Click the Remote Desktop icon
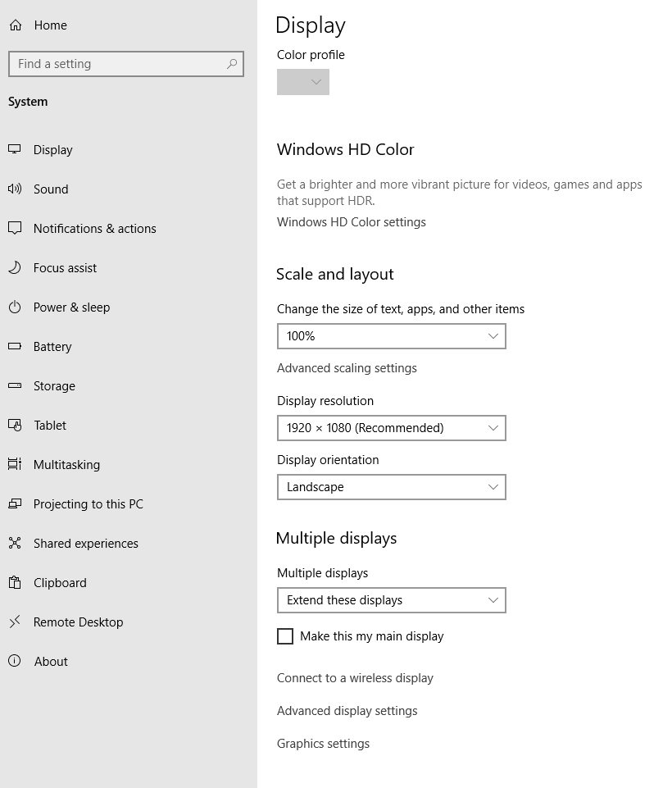The height and width of the screenshot is (788, 672). coord(15,622)
